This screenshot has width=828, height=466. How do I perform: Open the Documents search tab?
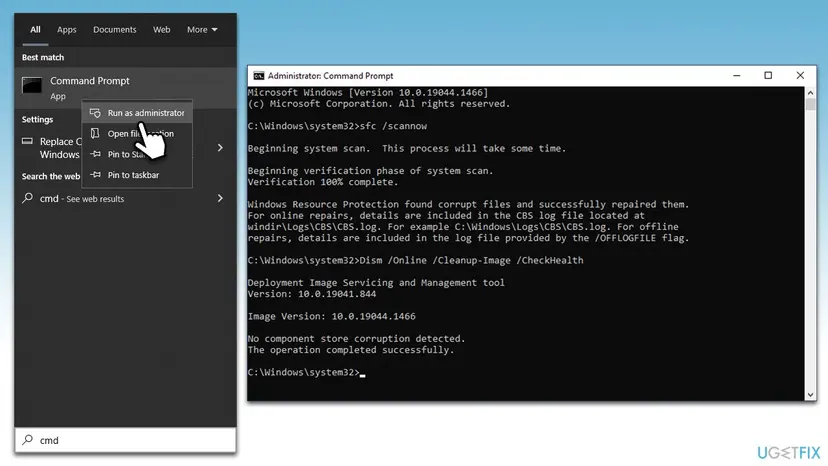coord(115,30)
